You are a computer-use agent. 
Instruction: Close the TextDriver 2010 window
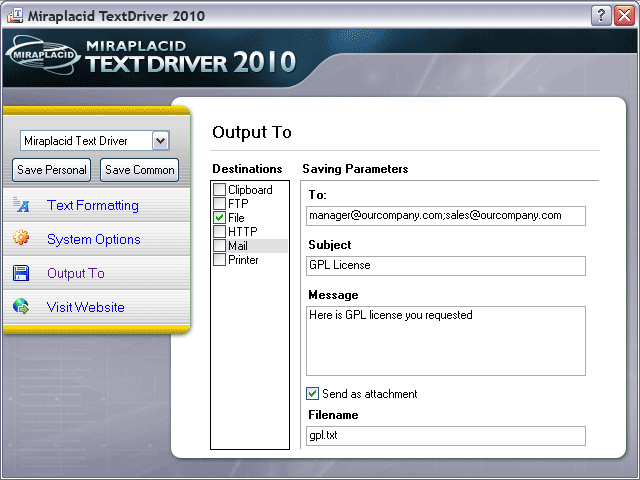click(x=624, y=16)
